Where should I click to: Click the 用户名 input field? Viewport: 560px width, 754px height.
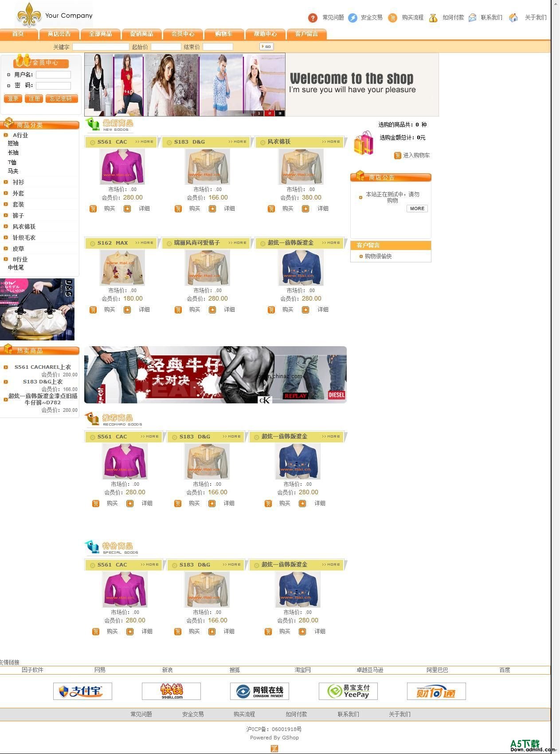click(53, 75)
